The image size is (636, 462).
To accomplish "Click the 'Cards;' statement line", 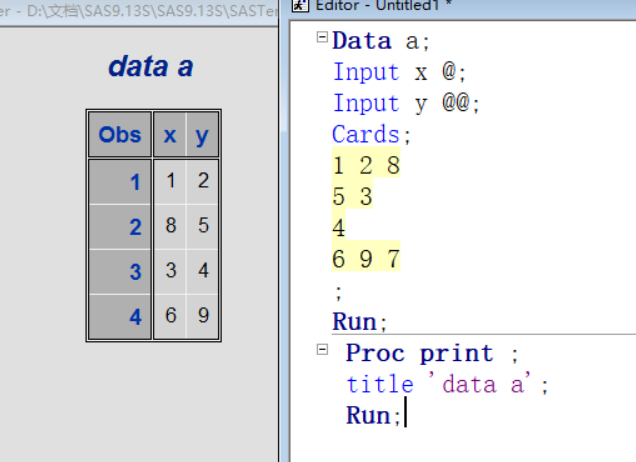I will point(371,134).
